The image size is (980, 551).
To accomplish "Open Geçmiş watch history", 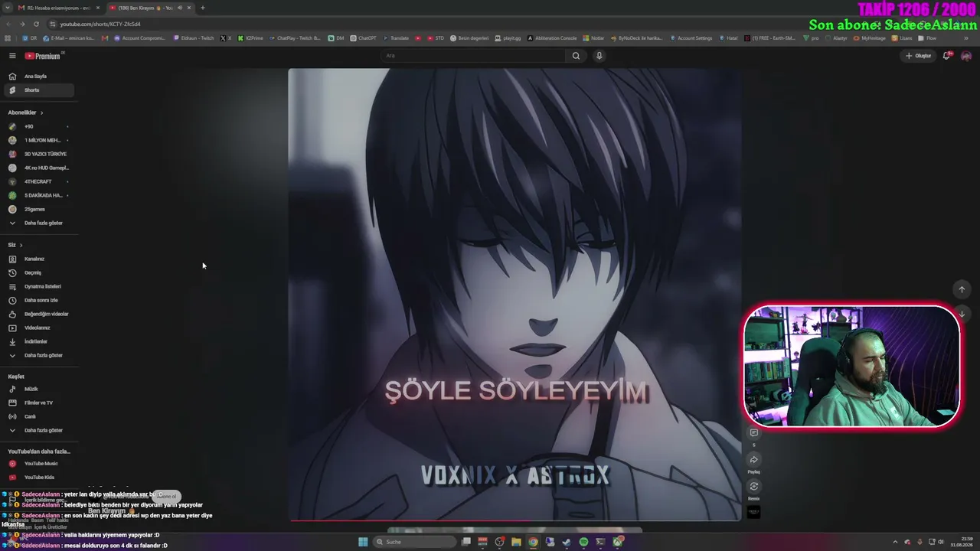I will 39,272.
